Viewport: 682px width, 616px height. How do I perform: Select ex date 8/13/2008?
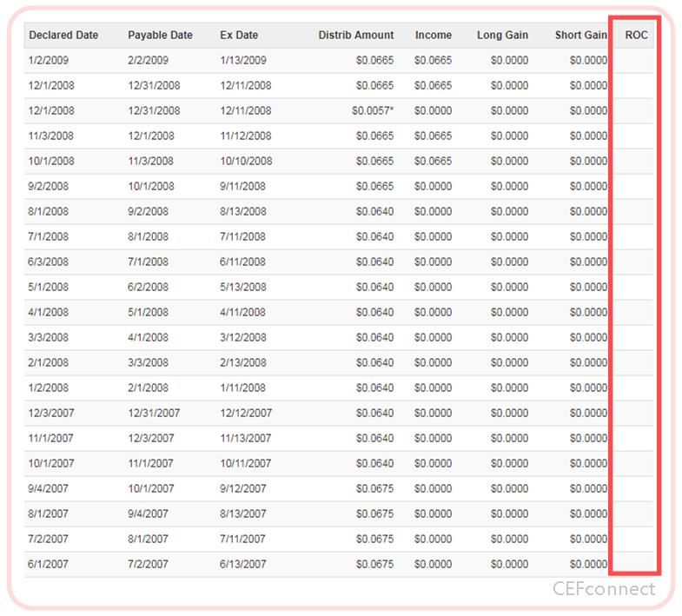(242, 212)
